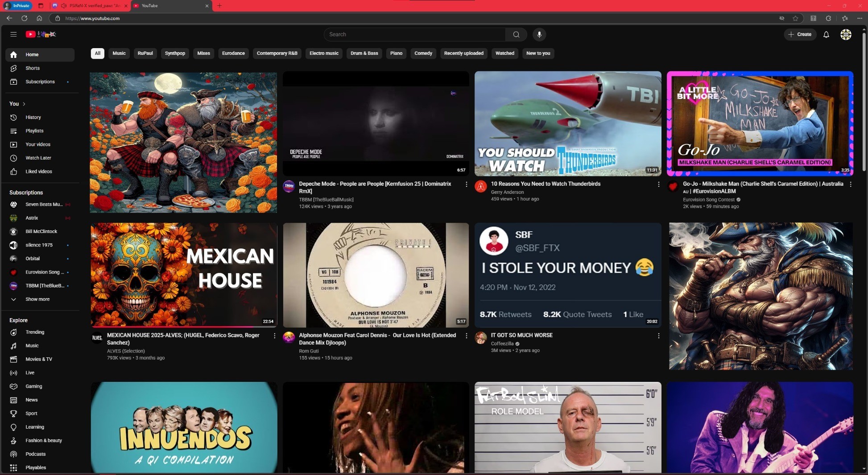Screen dimensions: 868x475
Task: Open Orbital subscription channel
Action: (x=40, y=258)
